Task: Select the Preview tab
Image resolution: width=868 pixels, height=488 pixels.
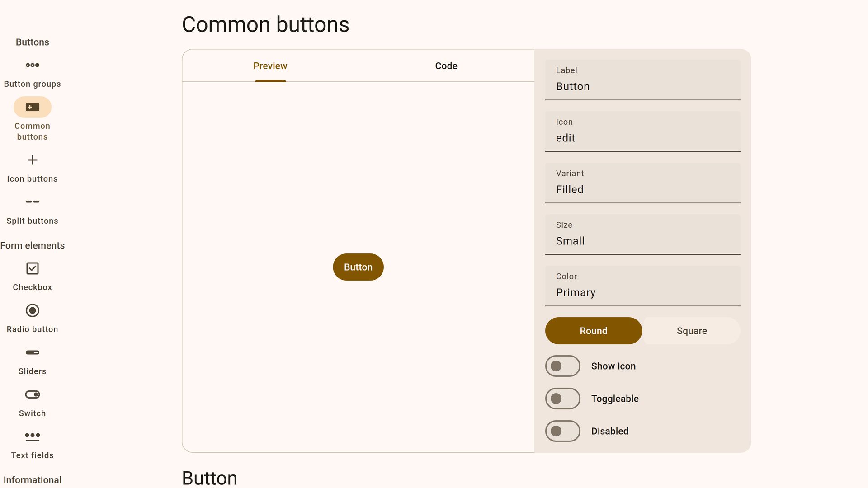Action: tap(270, 66)
